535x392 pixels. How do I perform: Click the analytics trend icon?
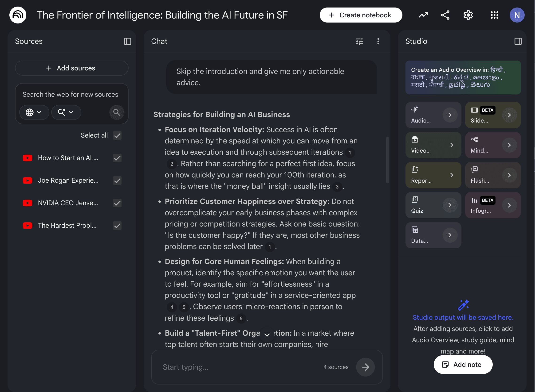[x=423, y=15]
